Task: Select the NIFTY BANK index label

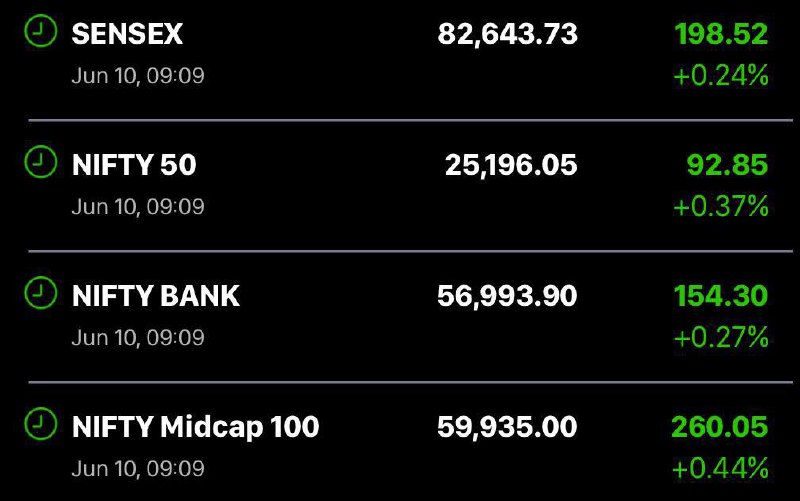Action: (x=156, y=296)
